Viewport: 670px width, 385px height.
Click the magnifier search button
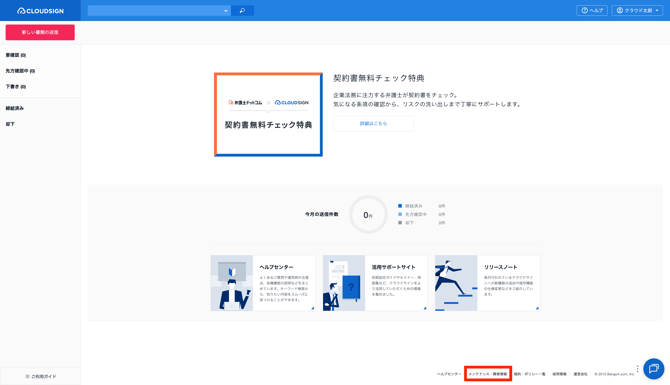click(242, 11)
